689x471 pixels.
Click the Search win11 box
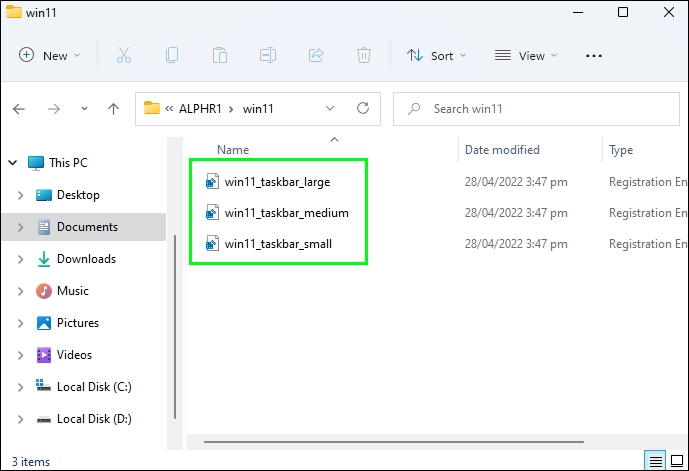536,109
